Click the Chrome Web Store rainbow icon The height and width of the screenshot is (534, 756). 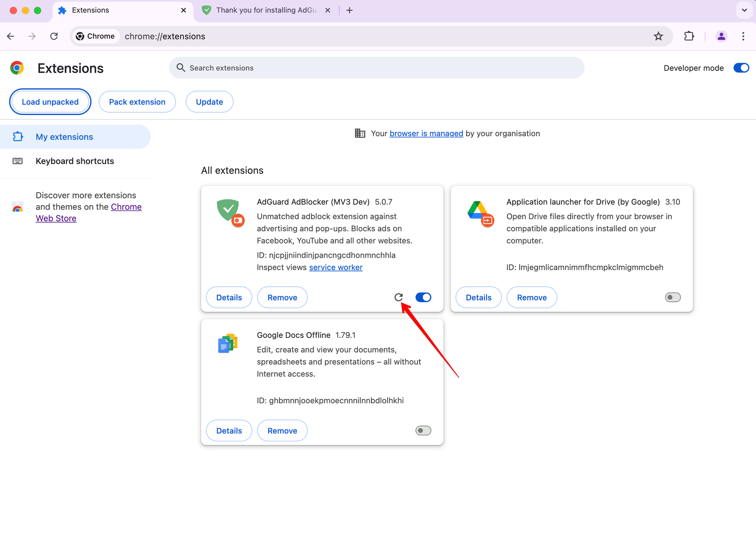click(x=17, y=207)
